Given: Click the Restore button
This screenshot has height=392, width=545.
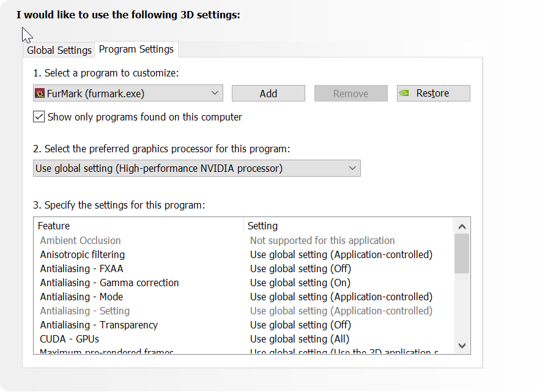Looking at the screenshot, I should click(x=434, y=93).
